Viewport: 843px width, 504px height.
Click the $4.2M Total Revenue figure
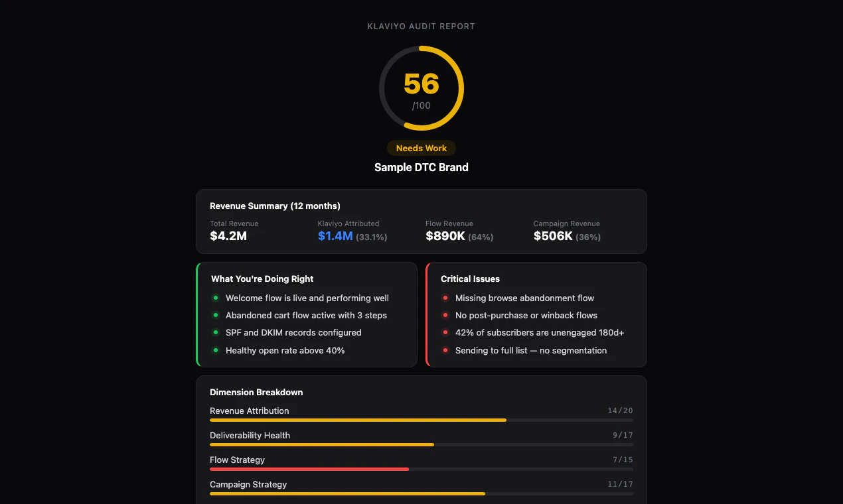(x=228, y=236)
